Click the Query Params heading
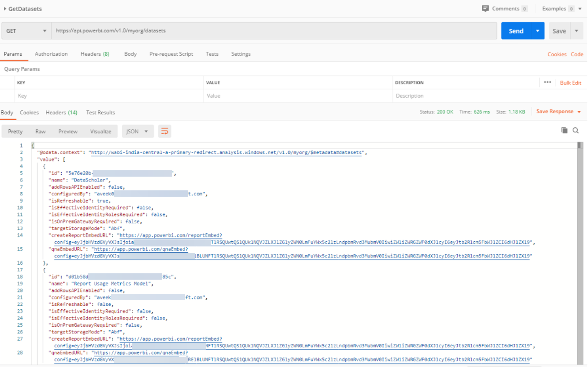The image size is (588, 367). coord(22,69)
